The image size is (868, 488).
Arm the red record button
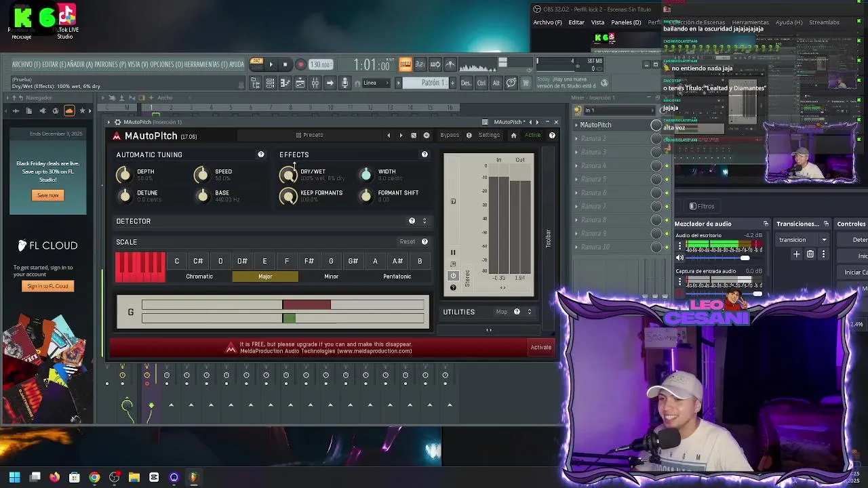(x=300, y=64)
